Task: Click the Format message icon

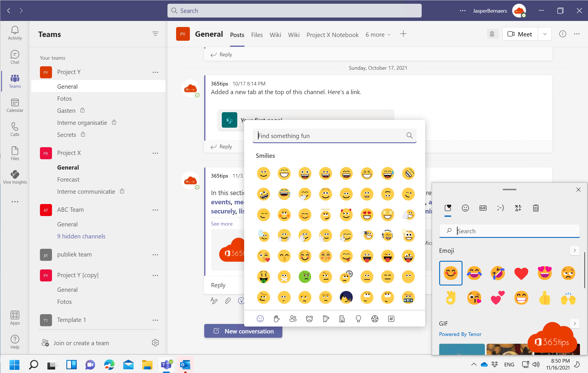Action: click(214, 300)
